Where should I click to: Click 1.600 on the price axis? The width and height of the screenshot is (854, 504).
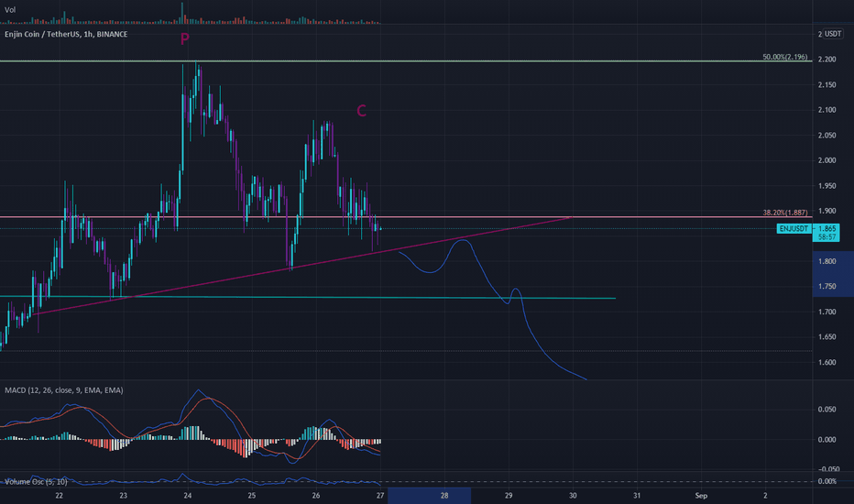pyautogui.click(x=827, y=362)
